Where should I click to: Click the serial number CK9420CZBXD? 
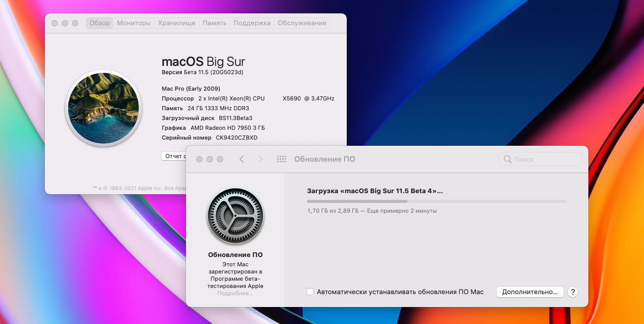click(x=236, y=138)
